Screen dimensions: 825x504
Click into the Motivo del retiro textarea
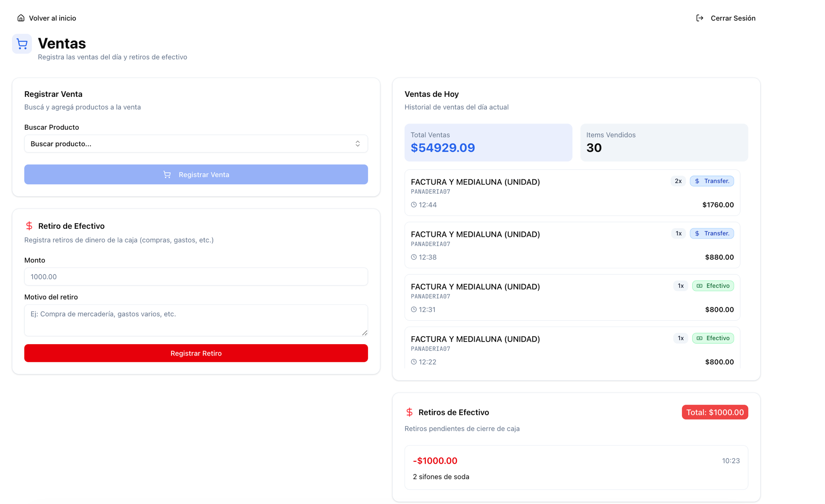196,320
